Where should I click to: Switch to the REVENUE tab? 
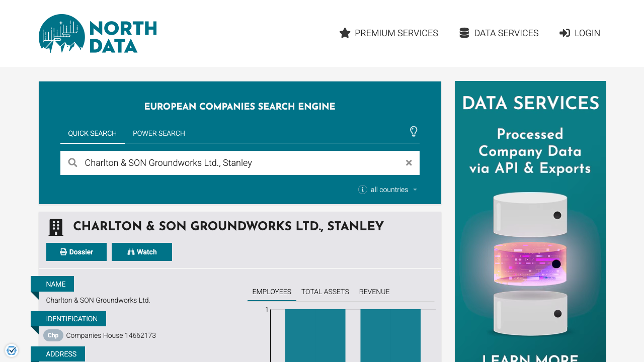point(374,292)
